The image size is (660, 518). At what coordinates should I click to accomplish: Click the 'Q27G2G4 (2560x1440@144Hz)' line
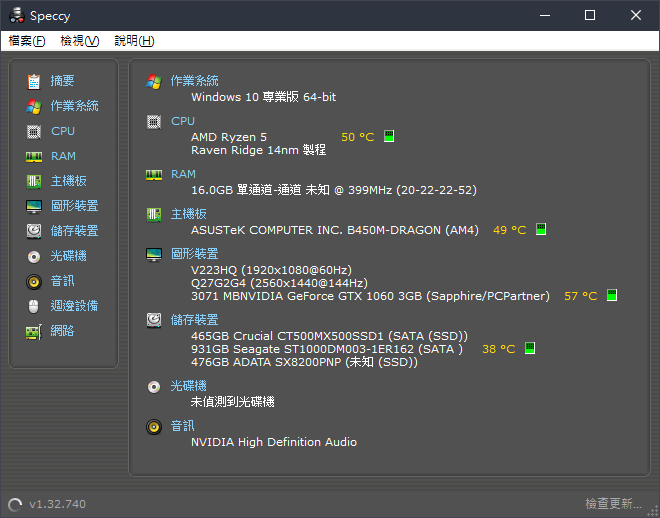[x=279, y=283]
